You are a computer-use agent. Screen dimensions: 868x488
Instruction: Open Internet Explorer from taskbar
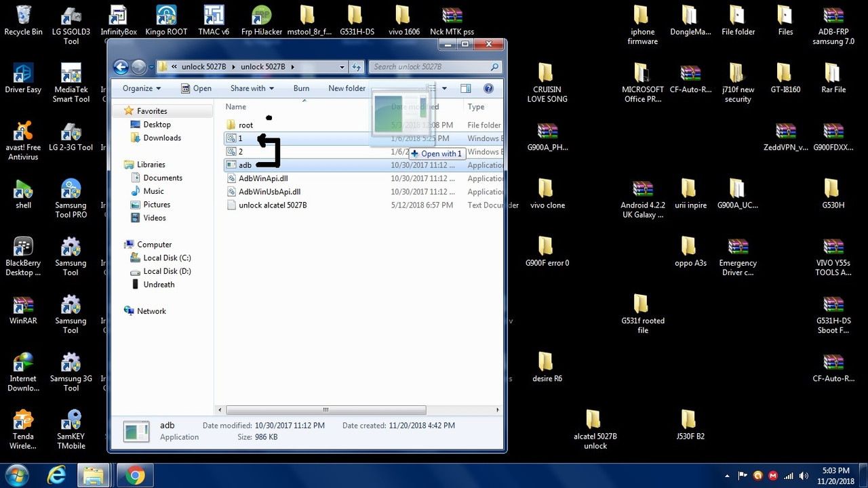click(57, 475)
